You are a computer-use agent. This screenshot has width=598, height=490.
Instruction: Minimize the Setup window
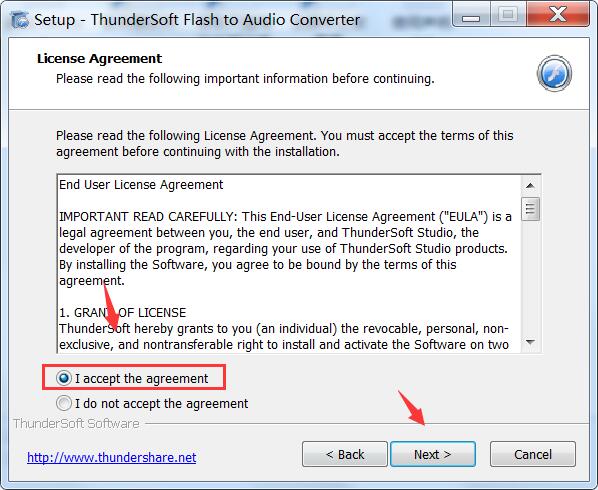471,15
